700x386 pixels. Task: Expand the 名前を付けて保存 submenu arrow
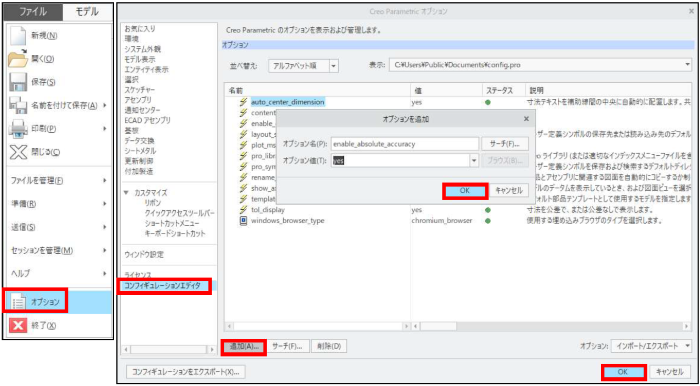pos(104,105)
